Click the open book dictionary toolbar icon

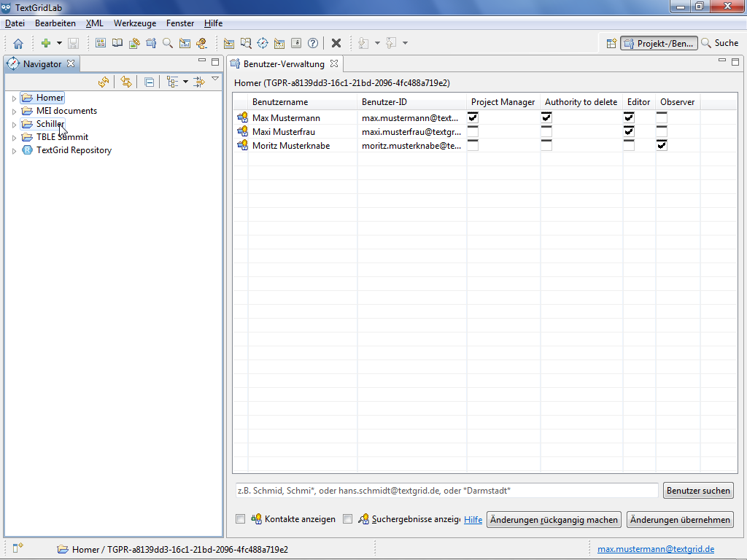click(x=117, y=44)
